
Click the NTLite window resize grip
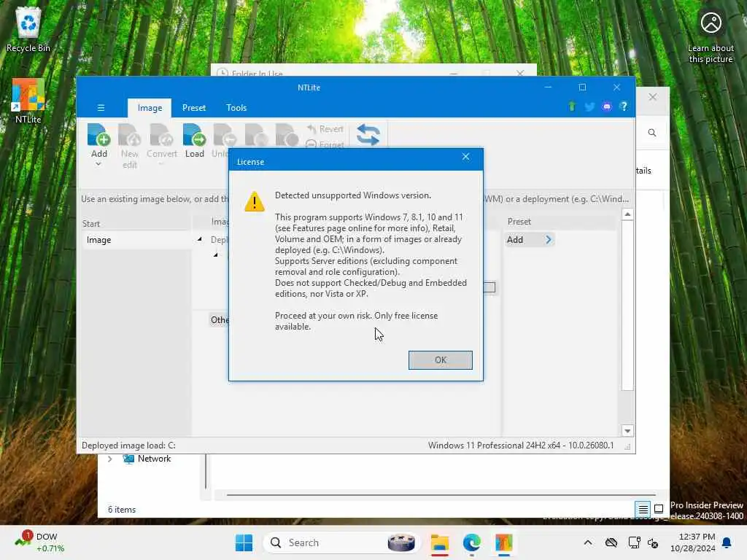[x=628, y=447]
